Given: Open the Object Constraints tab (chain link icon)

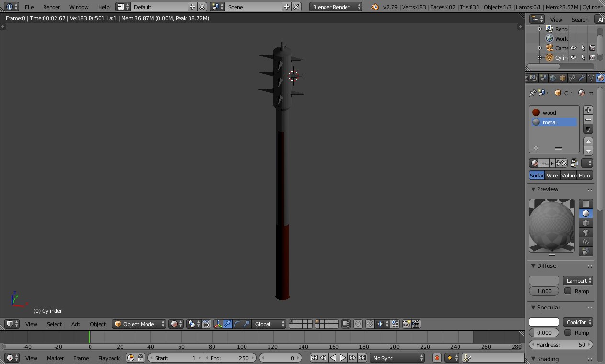Looking at the screenshot, I should 572,77.
